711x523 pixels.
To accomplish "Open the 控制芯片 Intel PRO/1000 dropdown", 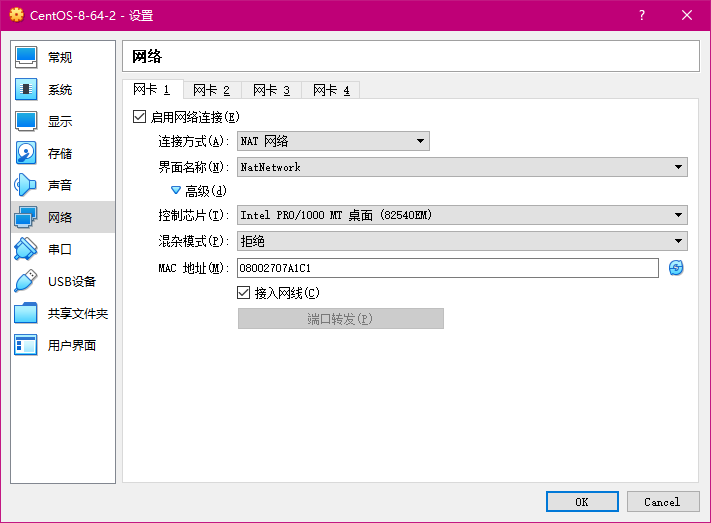I will click(462, 215).
